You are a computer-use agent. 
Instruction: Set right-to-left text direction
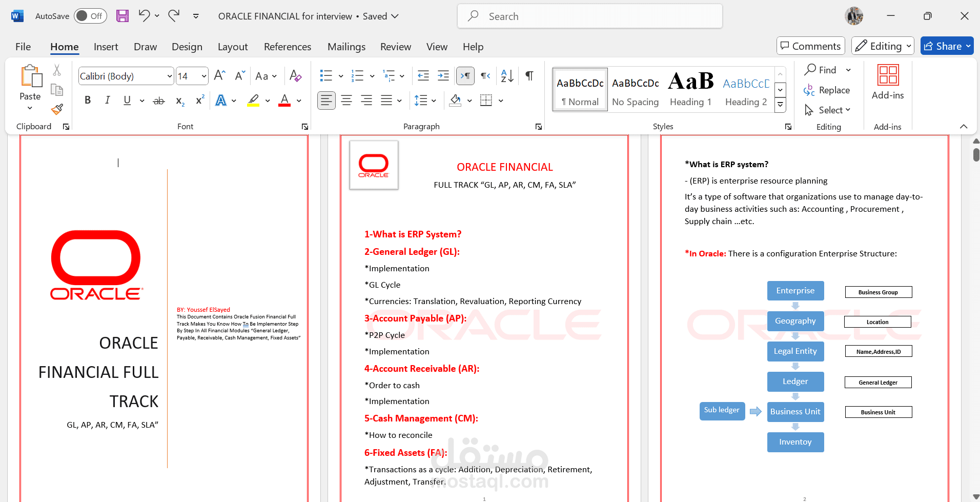[x=485, y=76]
